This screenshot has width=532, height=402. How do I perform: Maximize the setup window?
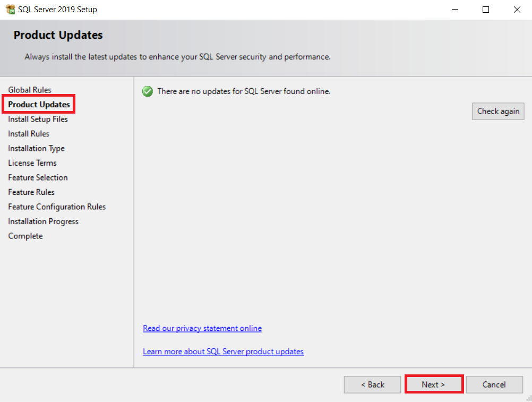pos(486,10)
